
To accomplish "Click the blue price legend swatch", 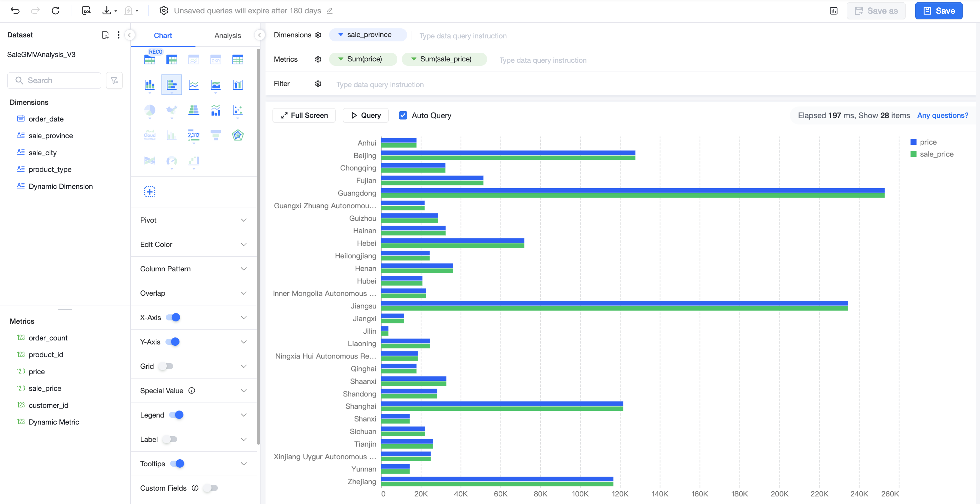I will (x=913, y=142).
